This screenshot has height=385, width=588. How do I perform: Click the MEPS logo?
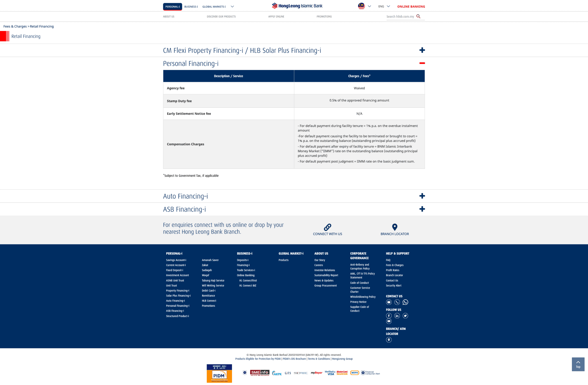[x=355, y=373]
